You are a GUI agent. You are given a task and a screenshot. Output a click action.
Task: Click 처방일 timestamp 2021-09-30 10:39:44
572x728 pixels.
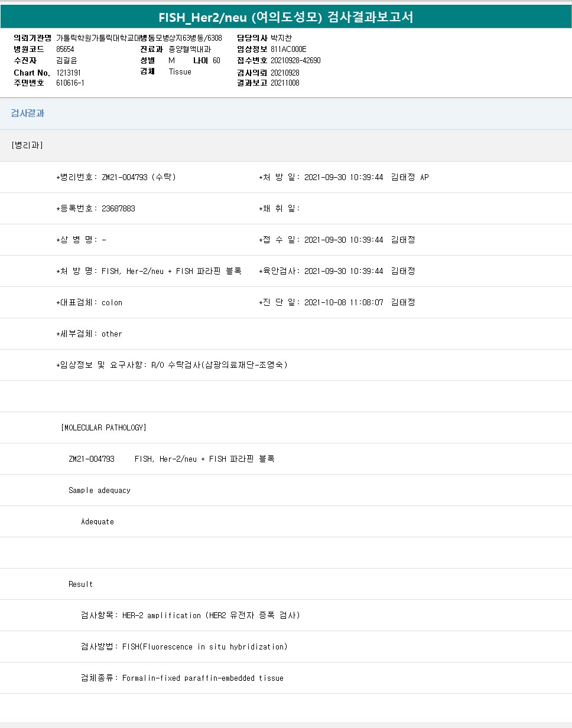click(344, 177)
